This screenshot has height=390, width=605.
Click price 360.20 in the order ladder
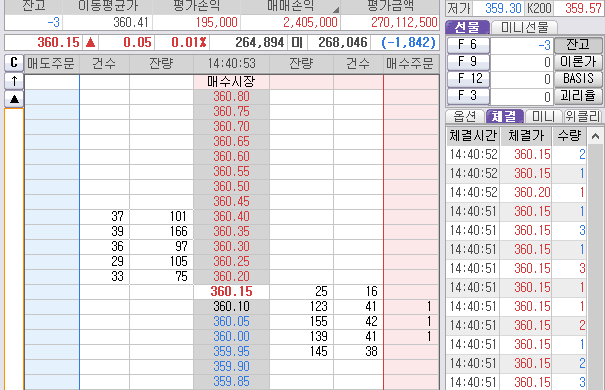click(x=231, y=277)
